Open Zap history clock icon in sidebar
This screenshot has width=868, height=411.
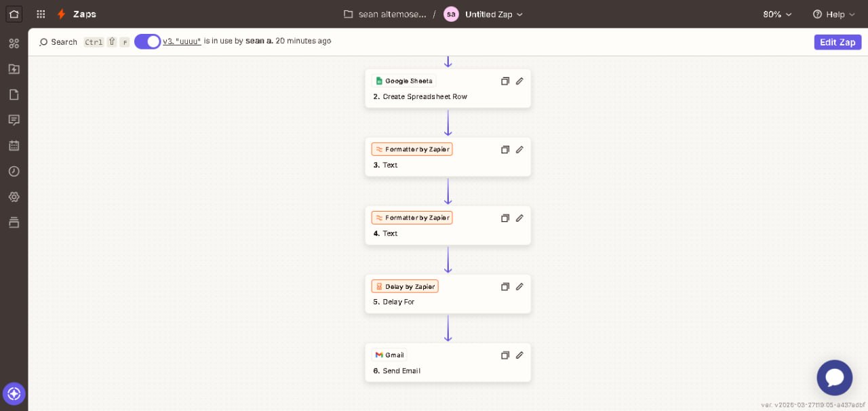pos(14,172)
